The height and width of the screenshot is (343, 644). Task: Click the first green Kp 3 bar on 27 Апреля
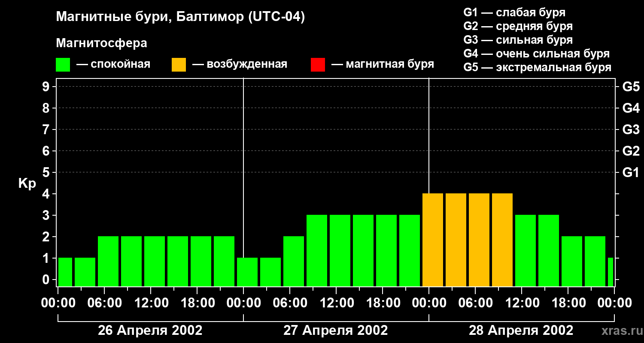coord(317,251)
